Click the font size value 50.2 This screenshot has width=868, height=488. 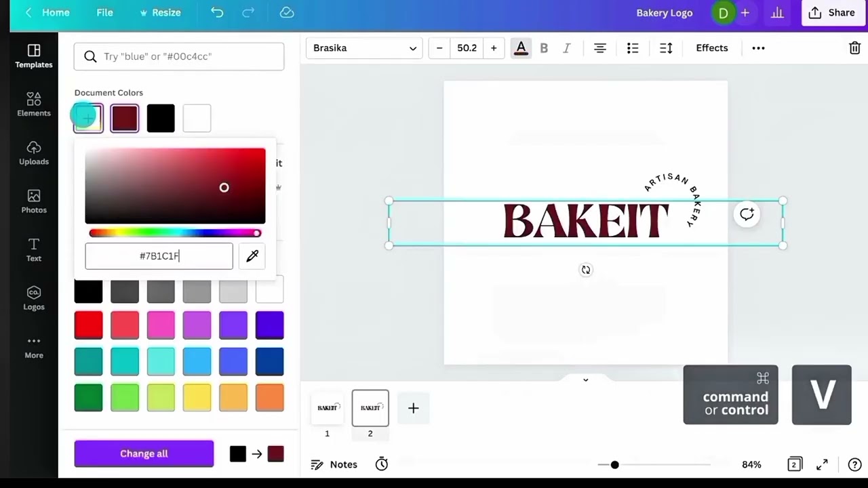click(x=467, y=48)
